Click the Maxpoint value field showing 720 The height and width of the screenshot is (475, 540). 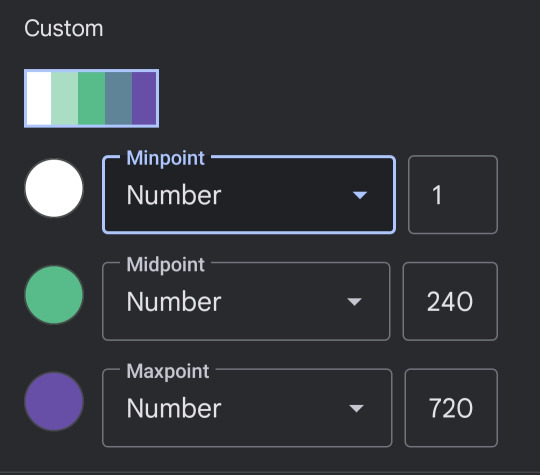[451, 408]
